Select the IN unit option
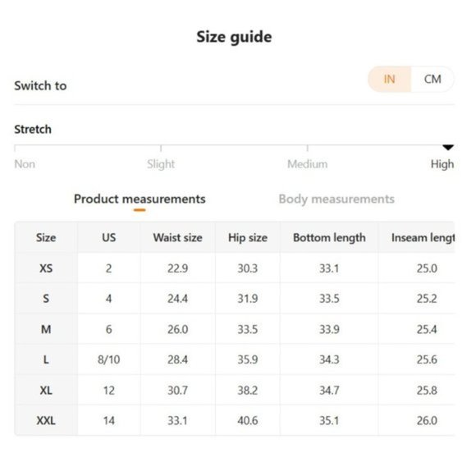Screen dimensions: 476x476 390,80
